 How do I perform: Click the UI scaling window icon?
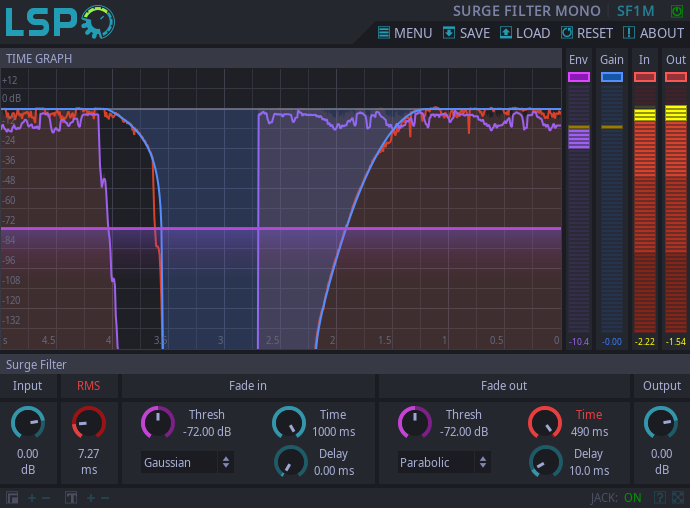[x=12, y=498]
